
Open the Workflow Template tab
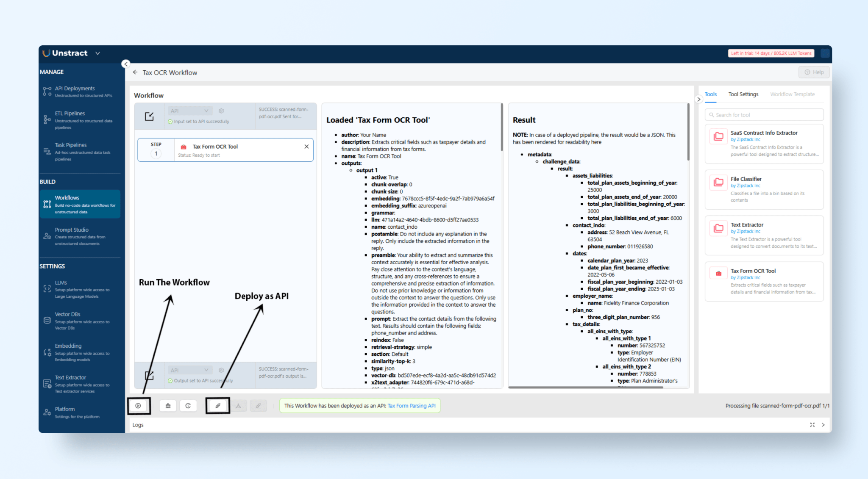coord(793,94)
